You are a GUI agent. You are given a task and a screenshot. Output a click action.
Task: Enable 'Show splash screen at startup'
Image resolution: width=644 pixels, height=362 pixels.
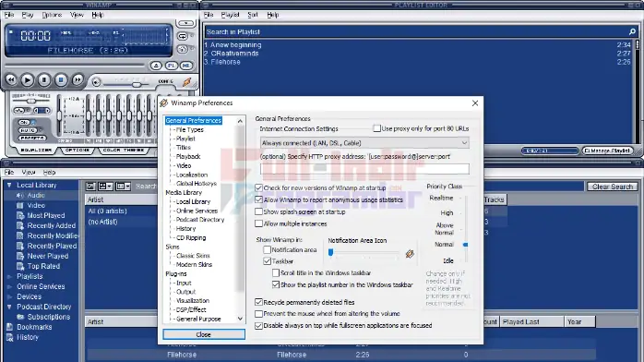tap(258, 211)
